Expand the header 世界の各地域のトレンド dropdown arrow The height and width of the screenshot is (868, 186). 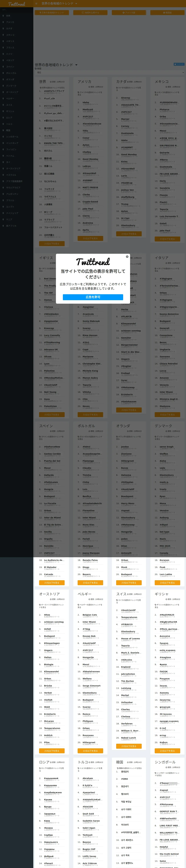76,3
